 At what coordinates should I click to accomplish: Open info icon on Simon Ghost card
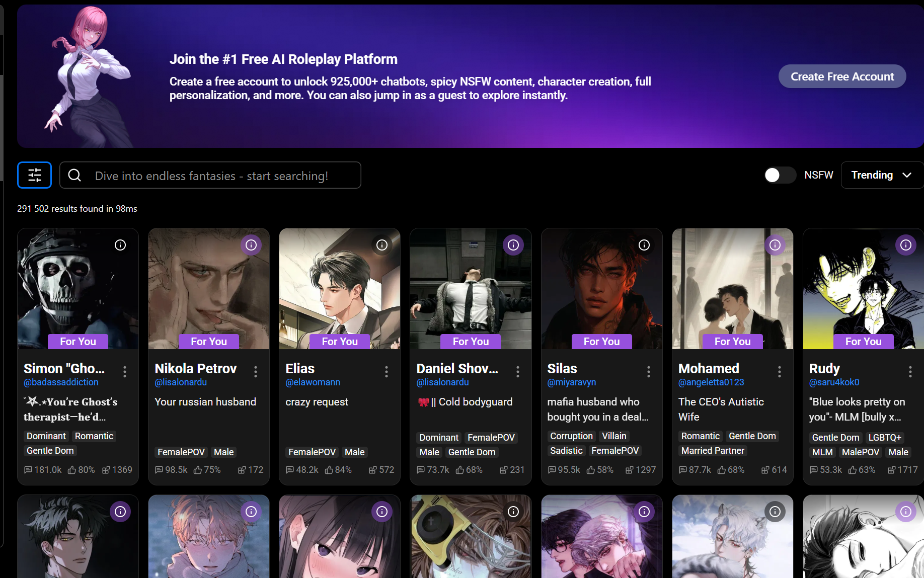click(x=120, y=245)
